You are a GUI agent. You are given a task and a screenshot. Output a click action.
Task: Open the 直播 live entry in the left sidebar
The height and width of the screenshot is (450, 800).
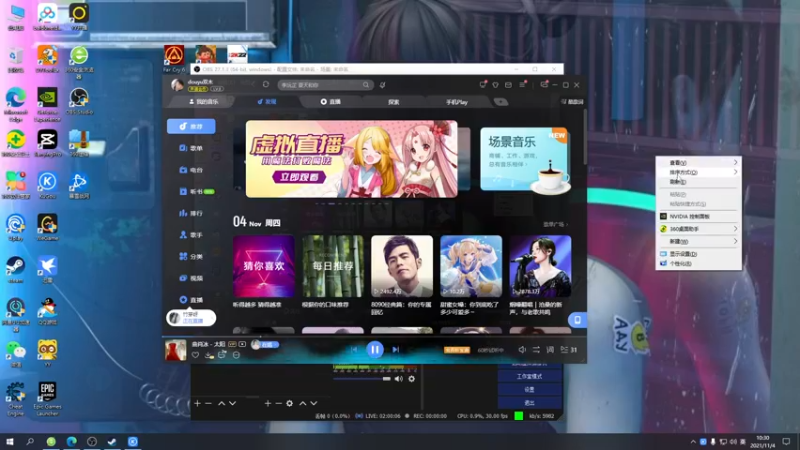coord(191,299)
